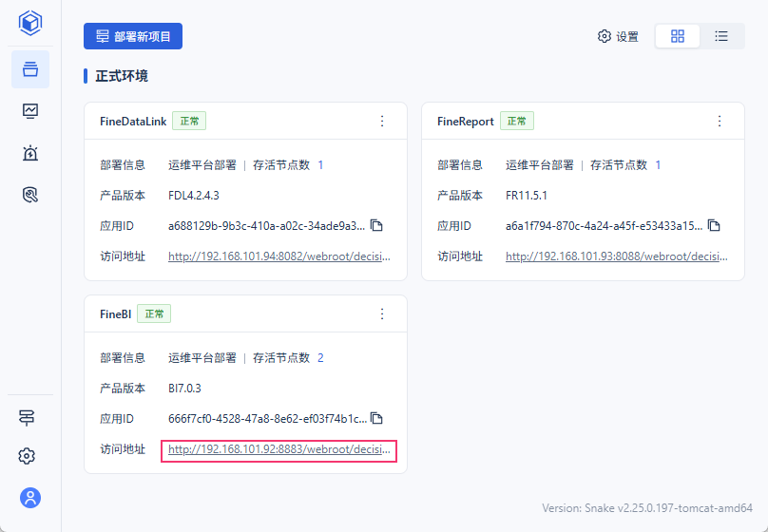This screenshot has height=532, width=768.
Task: Click the 666f7cf0 application ID text
Action: point(267,418)
